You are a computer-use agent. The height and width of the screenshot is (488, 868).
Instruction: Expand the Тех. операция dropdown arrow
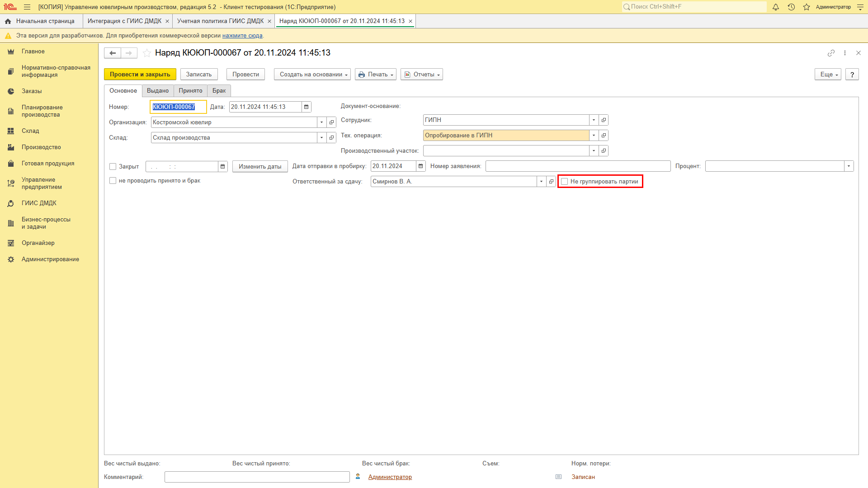pyautogui.click(x=594, y=136)
